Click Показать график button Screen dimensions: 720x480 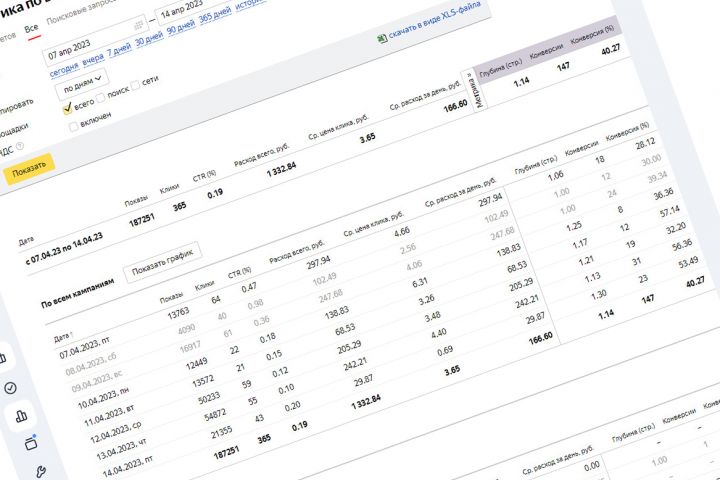tap(163, 262)
